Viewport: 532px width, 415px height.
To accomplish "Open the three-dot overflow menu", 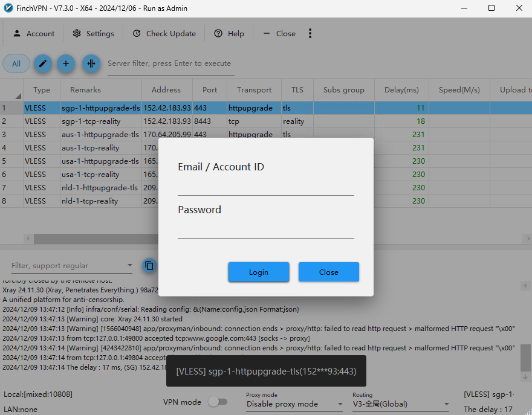I will point(310,34).
